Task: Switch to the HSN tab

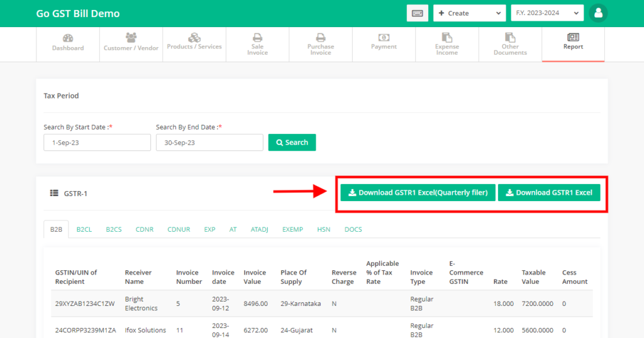Action: (x=324, y=229)
